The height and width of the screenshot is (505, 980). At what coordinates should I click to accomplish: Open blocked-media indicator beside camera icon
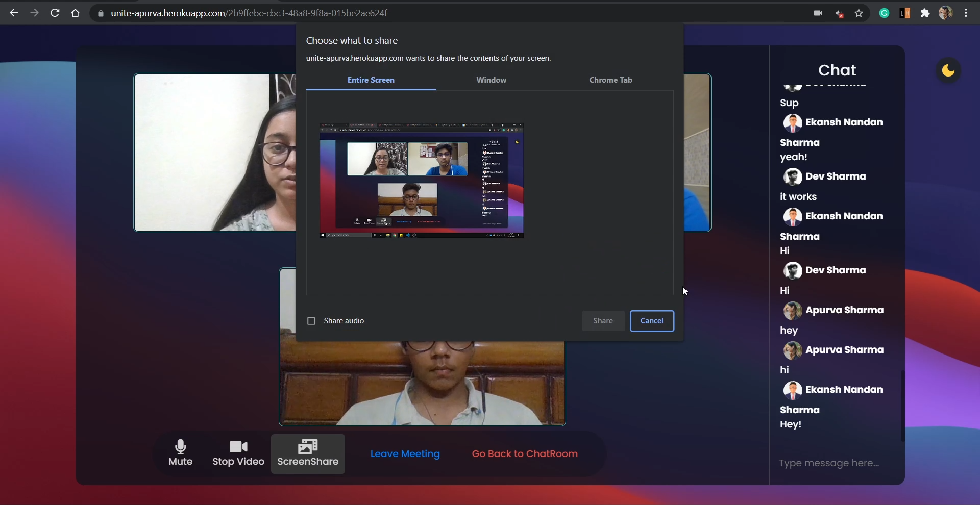tap(839, 14)
